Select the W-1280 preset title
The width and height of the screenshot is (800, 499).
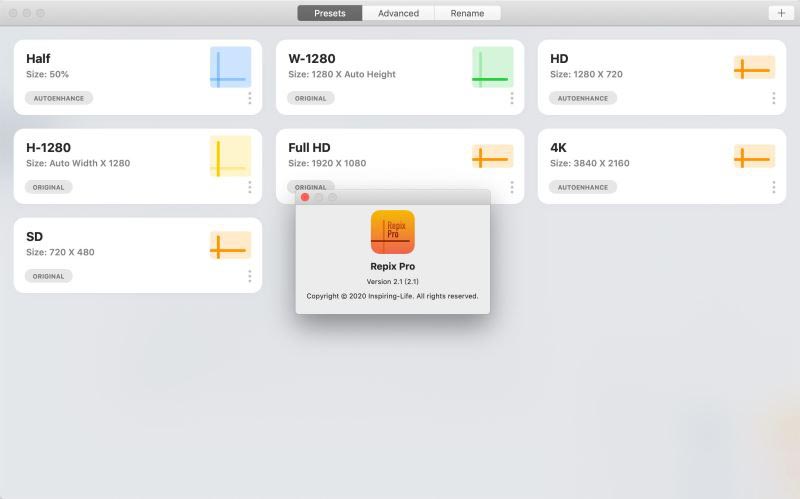pos(312,59)
